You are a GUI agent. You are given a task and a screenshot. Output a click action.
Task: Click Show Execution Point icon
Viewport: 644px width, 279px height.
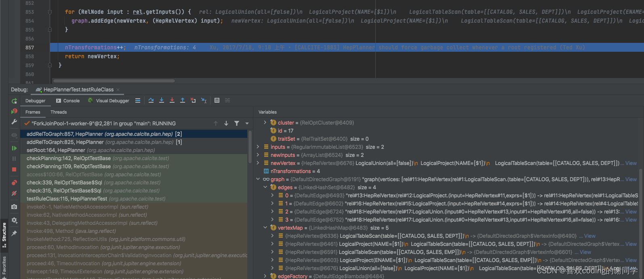[138, 100]
